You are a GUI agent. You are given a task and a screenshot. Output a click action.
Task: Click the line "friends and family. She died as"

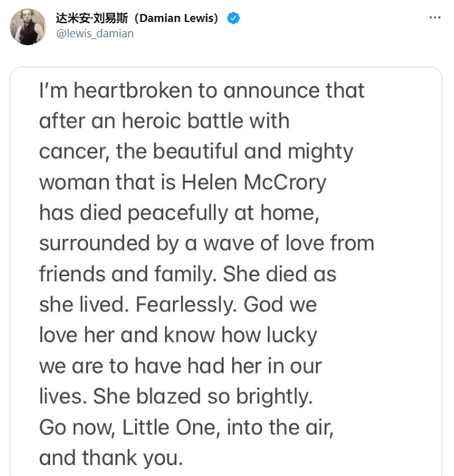(x=188, y=274)
